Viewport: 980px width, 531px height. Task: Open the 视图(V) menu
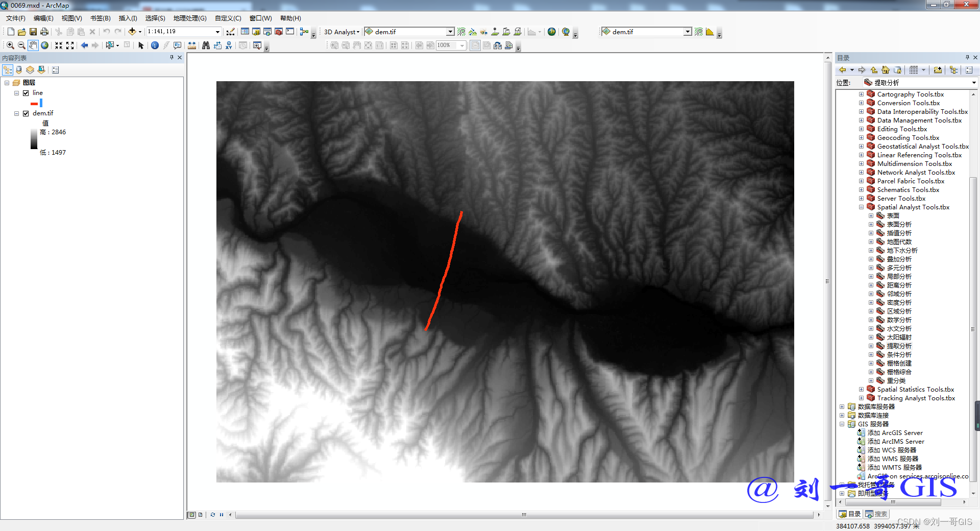72,18
